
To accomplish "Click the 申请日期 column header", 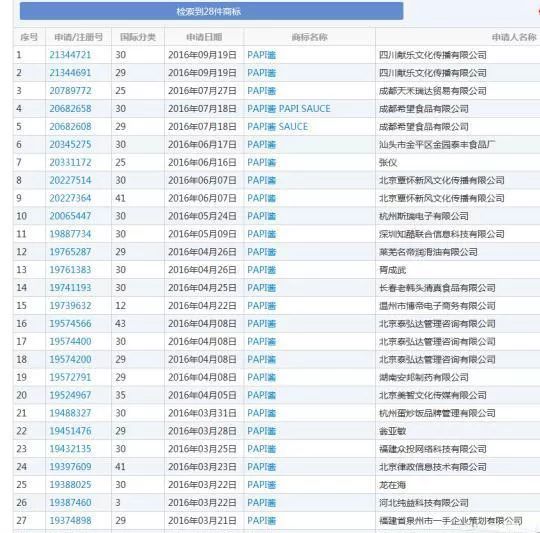I will click(204, 37).
